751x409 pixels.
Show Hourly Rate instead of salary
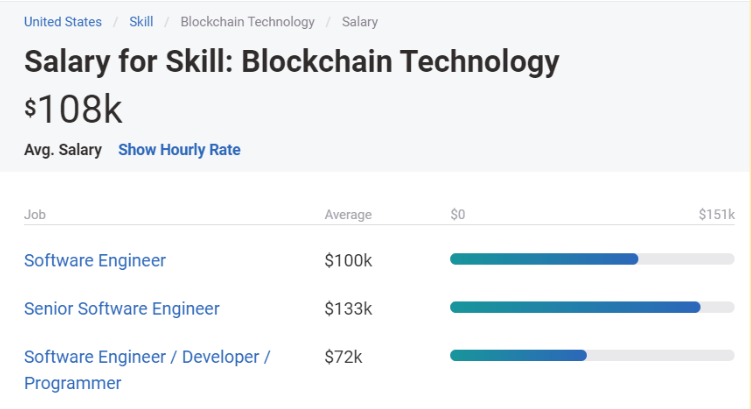pyautogui.click(x=179, y=150)
